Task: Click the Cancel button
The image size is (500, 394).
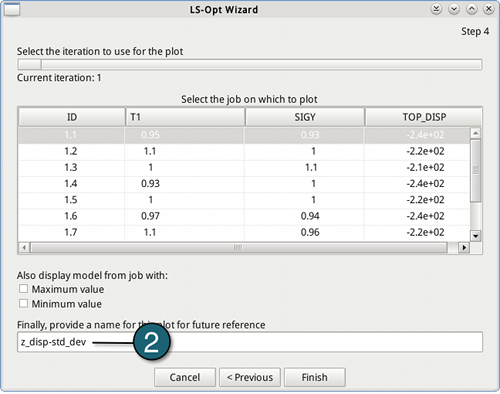Action: [185, 377]
